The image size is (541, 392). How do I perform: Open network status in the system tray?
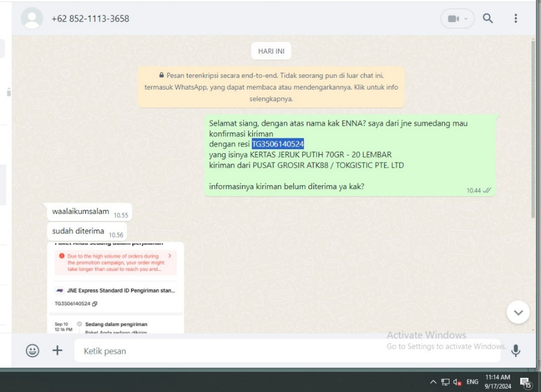click(x=445, y=382)
